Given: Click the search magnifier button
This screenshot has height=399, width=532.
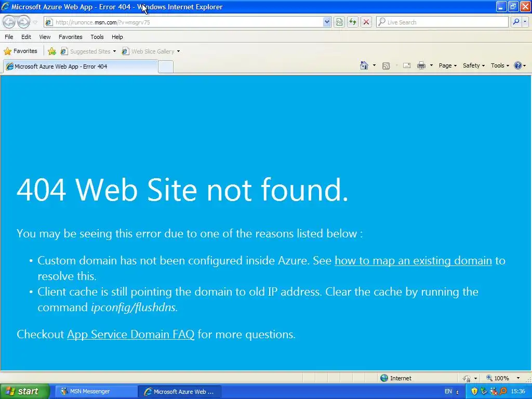Looking at the screenshot, I should (x=516, y=22).
